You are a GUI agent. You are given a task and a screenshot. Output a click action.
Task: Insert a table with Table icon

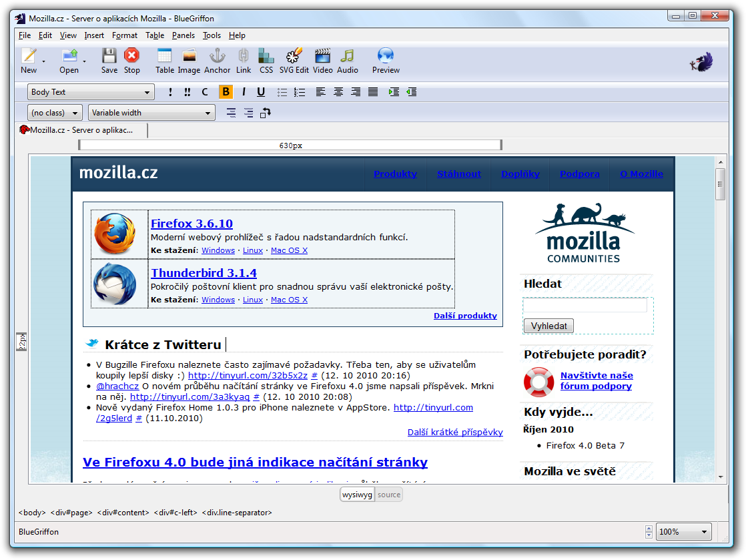click(165, 56)
